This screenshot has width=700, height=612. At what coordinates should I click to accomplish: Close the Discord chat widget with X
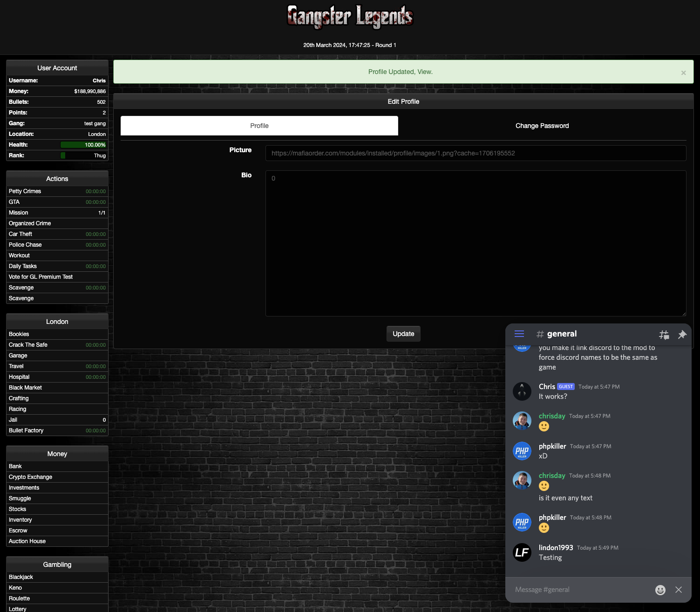pyautogui.click(x=679, y=590)
